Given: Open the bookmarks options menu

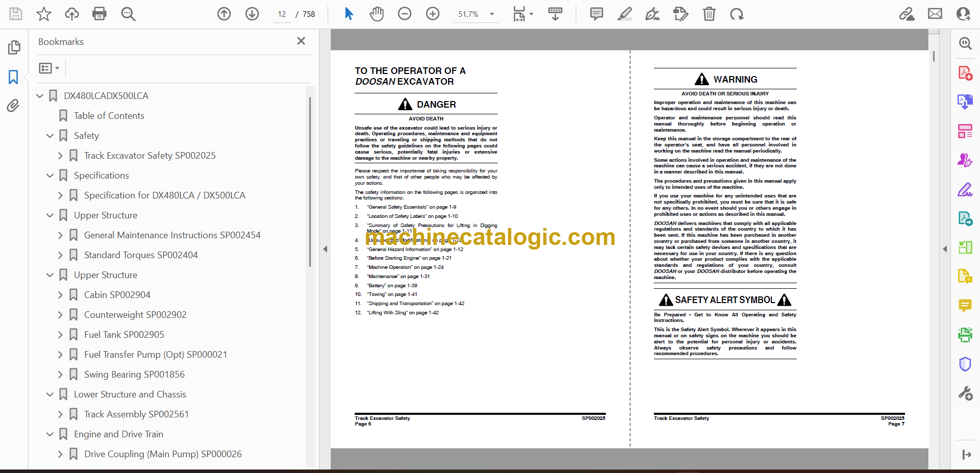Looking at the screenshot, I should point(50,68).
